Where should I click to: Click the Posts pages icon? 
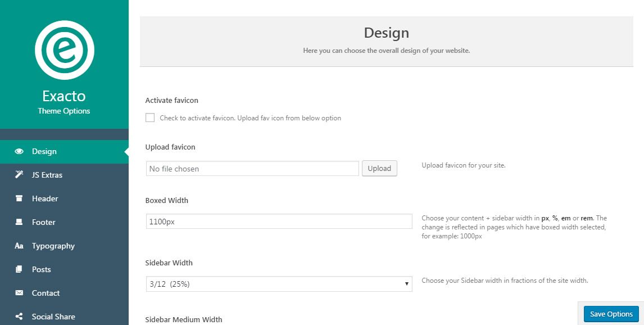tap(19, 269)
